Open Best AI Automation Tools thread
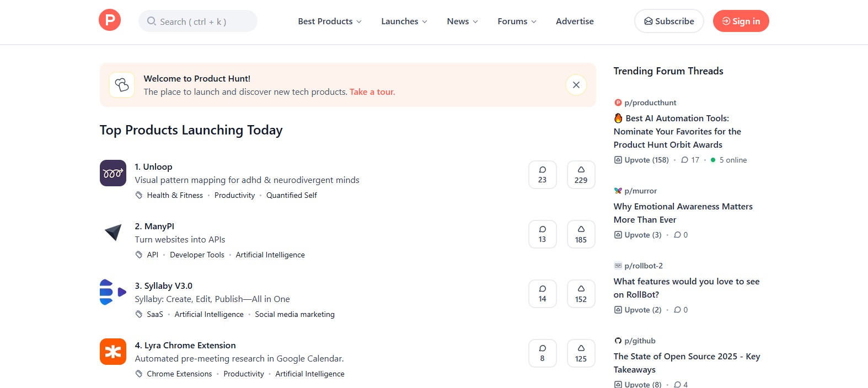 677,131
